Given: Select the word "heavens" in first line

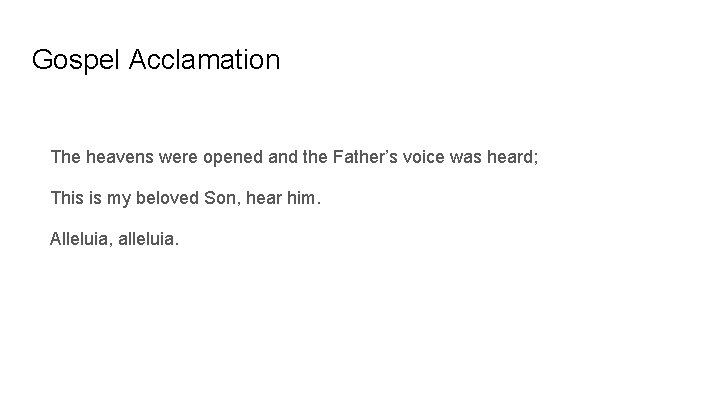Looking at the screenshot, I should pos(119,157).
